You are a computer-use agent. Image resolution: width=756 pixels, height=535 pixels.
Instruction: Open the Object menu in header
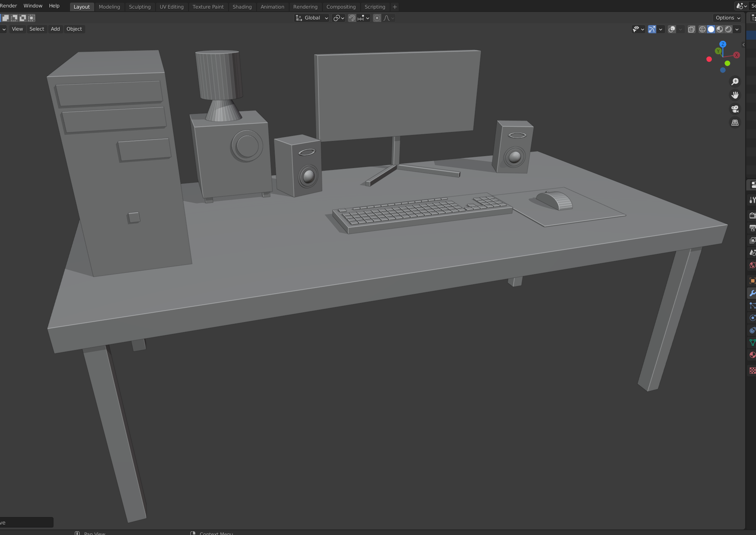[74, 29]
